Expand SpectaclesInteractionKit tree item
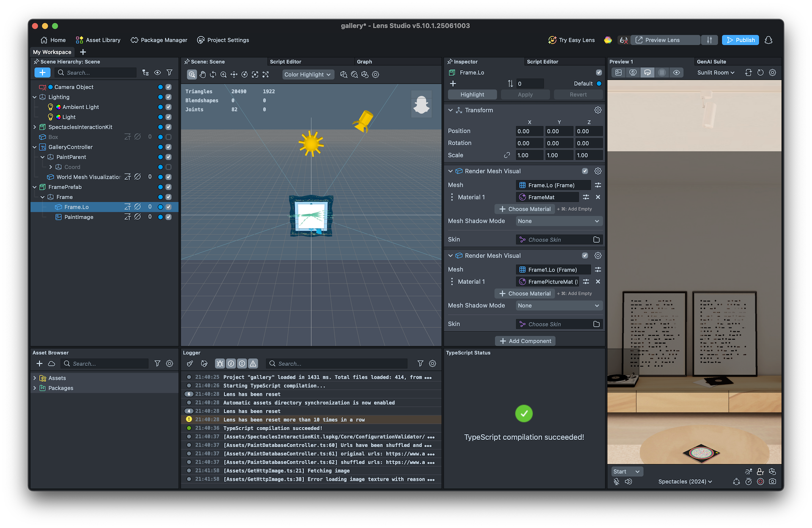Image resolution: width=812 pixels, height=528 pixels. tap(35, 127)
